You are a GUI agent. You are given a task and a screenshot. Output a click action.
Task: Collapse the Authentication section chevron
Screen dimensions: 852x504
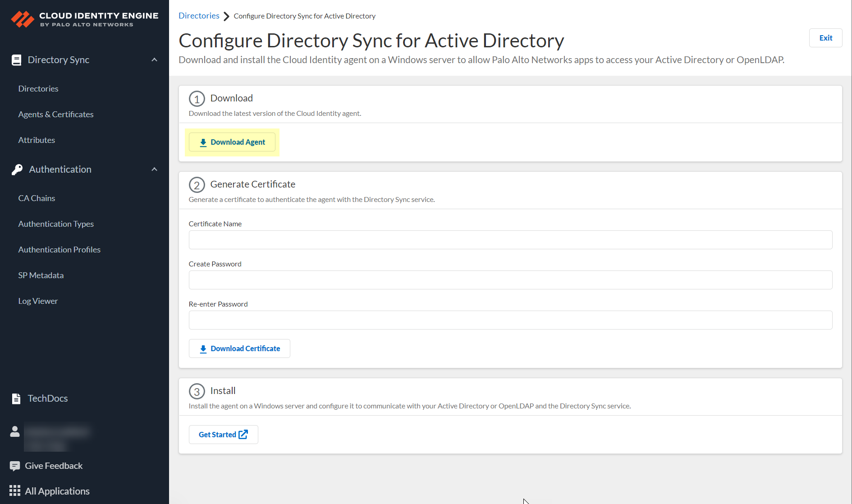(x=154, y=170)
